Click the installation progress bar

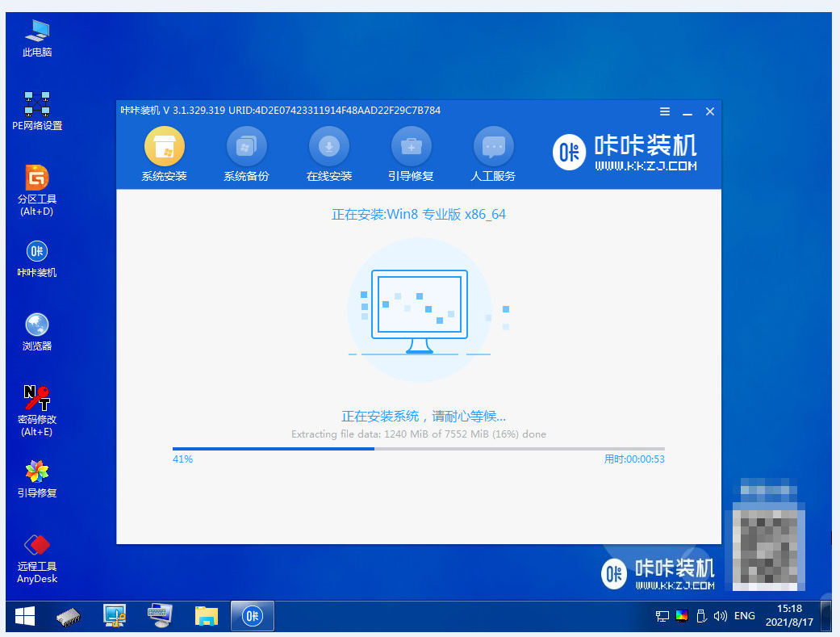click(418, 448)
